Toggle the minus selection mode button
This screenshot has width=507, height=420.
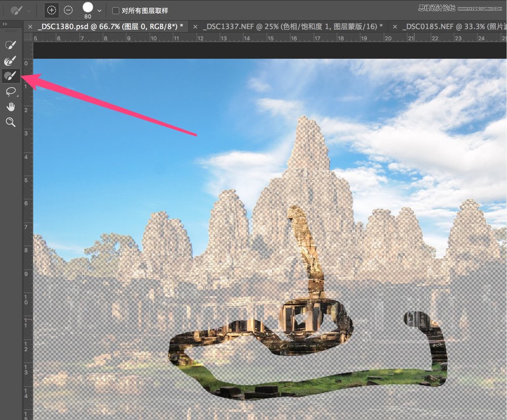[67, 10]
